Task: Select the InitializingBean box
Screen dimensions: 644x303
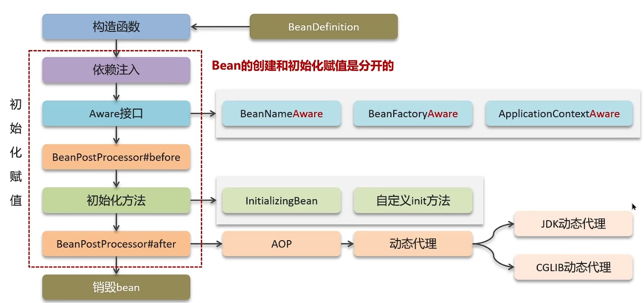Action: click(x=281, y=201)
